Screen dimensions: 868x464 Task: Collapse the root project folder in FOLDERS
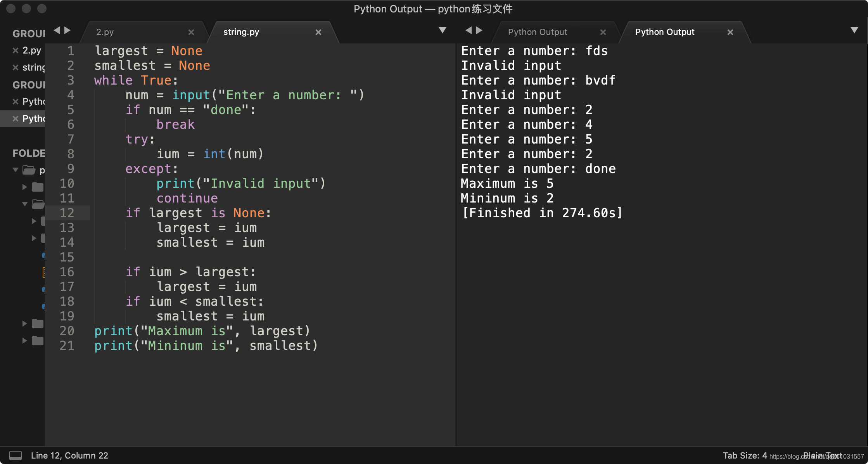click(15, 170)
